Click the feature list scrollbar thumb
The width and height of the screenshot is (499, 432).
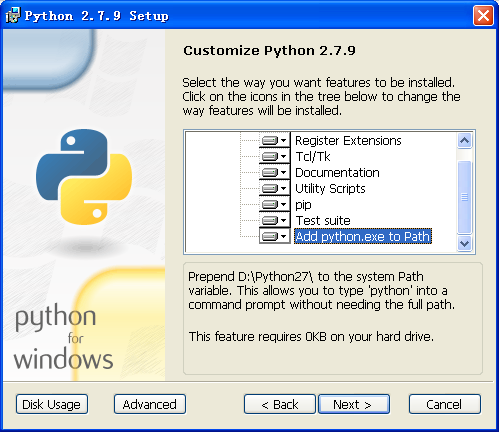(x=464, y=197)
